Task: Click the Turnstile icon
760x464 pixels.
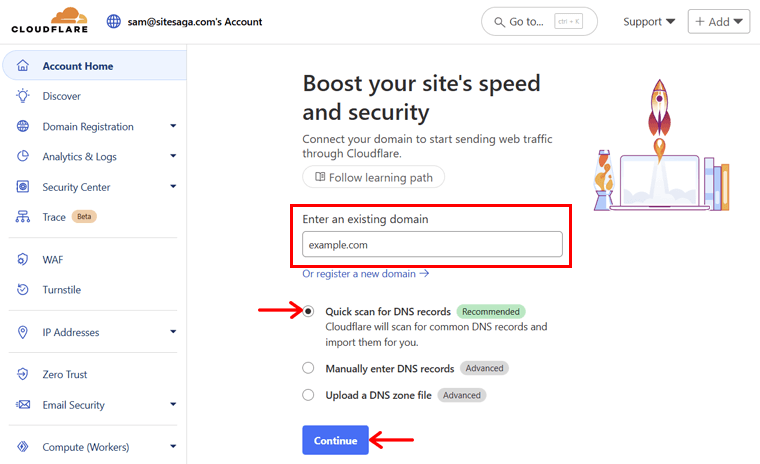Action: pyautogui.click(x=23, y=289)
